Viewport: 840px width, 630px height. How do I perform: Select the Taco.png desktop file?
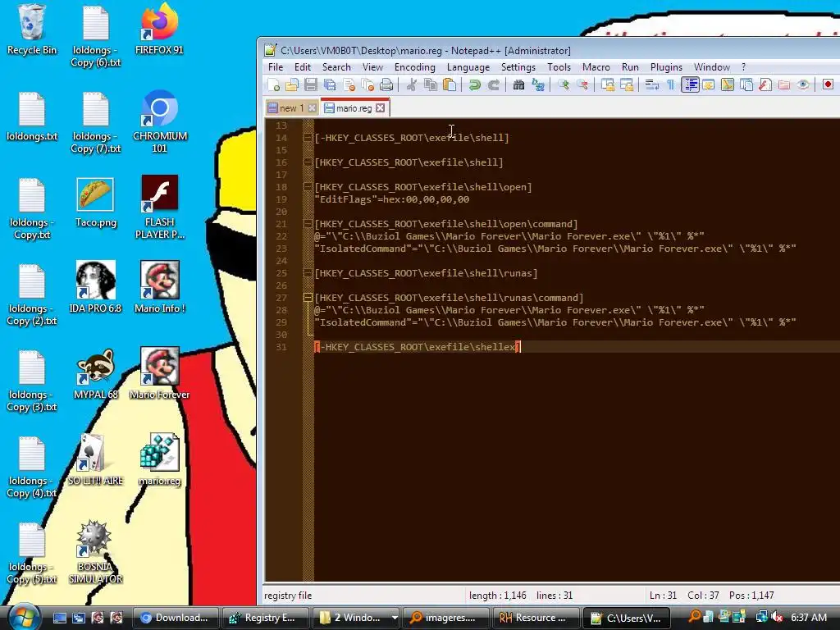95,203
